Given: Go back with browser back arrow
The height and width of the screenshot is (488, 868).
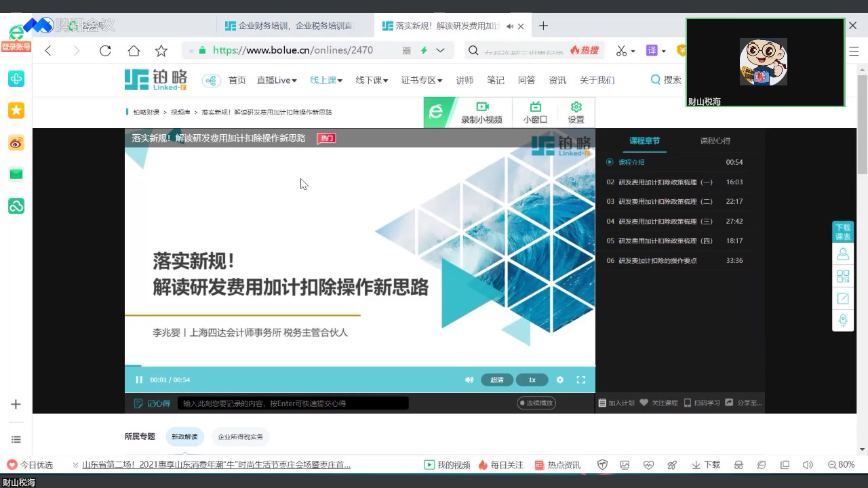Looking at the screenshot, I should click(x=48, y=51).
